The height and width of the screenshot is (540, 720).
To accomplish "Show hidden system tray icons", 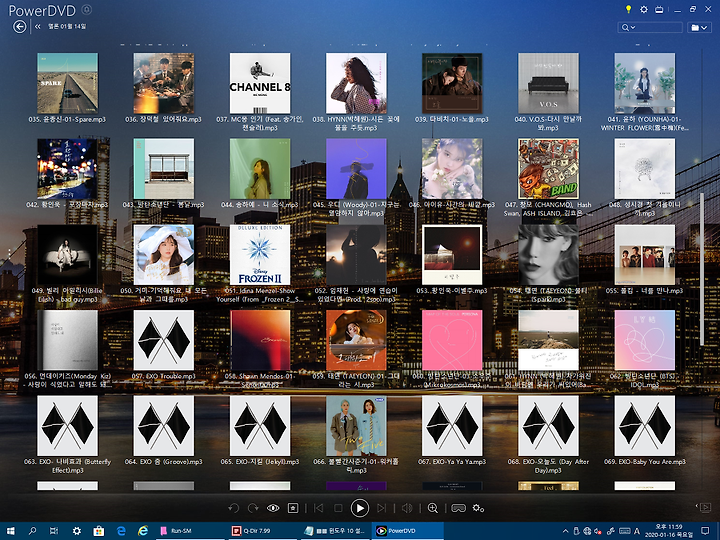I will click(x=565, y=531).
